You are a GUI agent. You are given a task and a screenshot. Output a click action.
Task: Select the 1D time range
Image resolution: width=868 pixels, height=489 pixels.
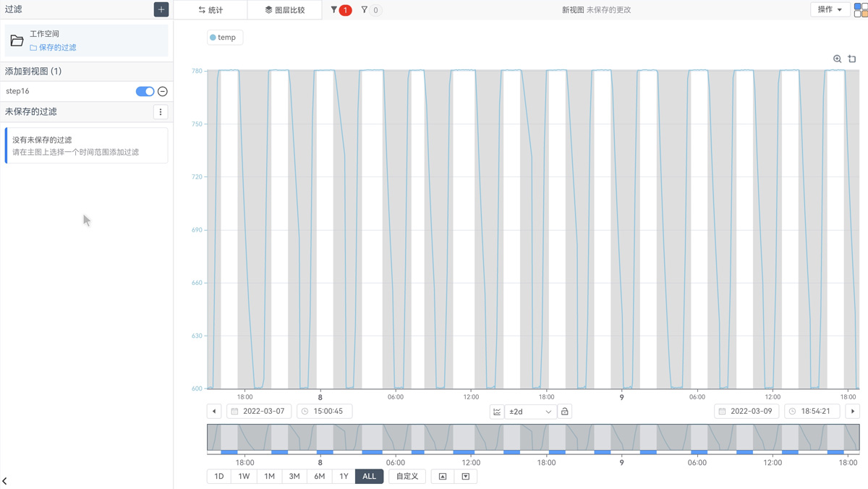pos(219,477)
